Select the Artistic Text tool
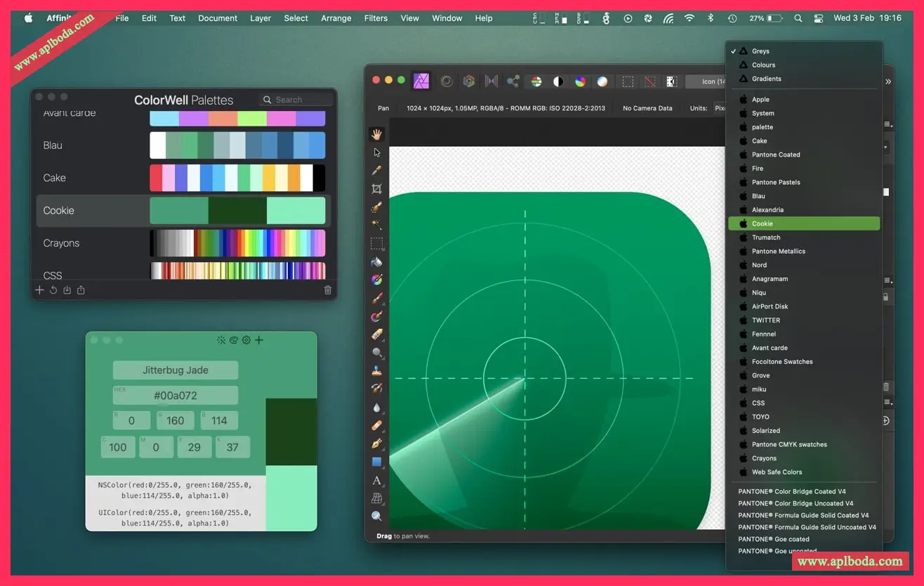This screenshot has width=924, height=586. point(377,481)
